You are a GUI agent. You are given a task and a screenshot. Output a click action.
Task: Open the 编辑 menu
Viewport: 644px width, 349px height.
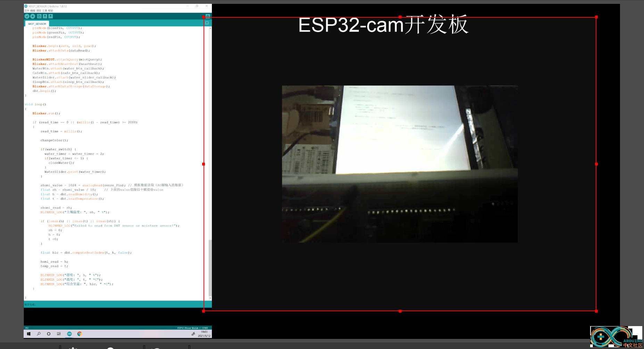33,11
